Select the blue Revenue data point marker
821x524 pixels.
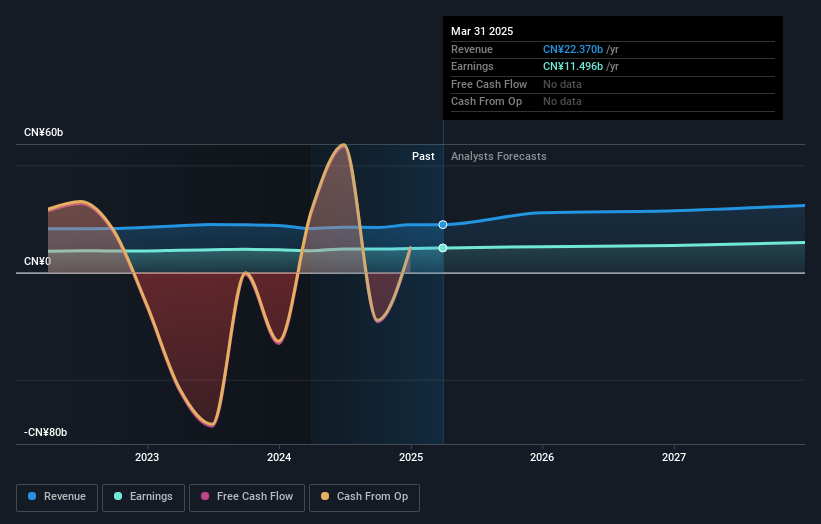click(443, 225)
